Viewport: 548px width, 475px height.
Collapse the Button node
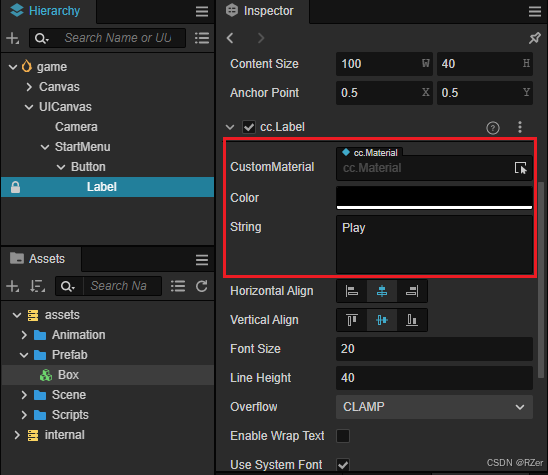tap(61, 167)
